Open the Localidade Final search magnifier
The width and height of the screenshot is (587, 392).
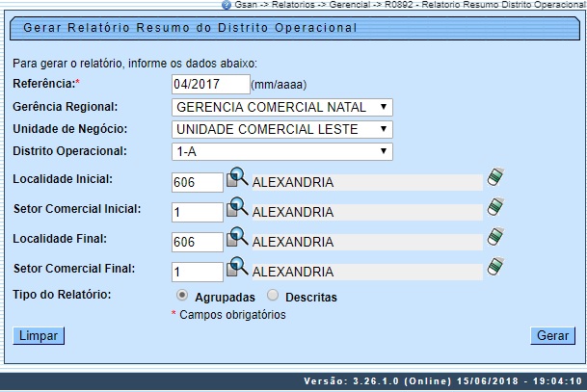click(237, 239)
